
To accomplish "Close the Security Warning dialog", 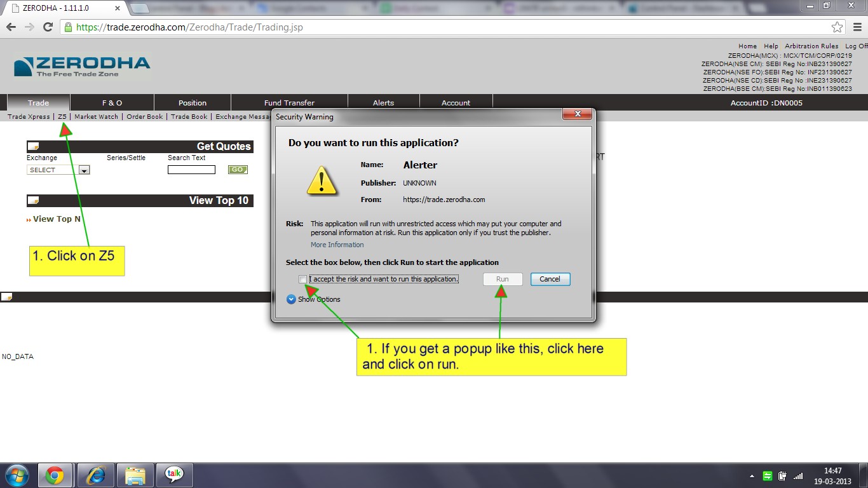I will point(578,114).
